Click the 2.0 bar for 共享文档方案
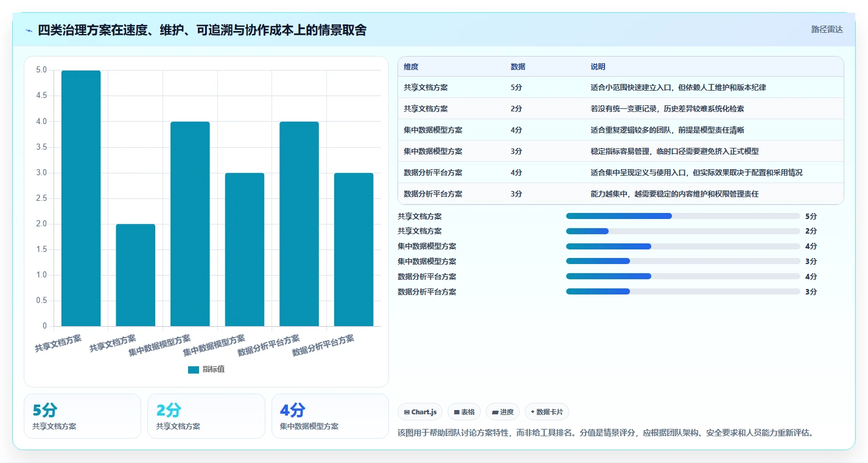Image resolution: width=868 pixels, height=463 pixels. pos(136,275)
